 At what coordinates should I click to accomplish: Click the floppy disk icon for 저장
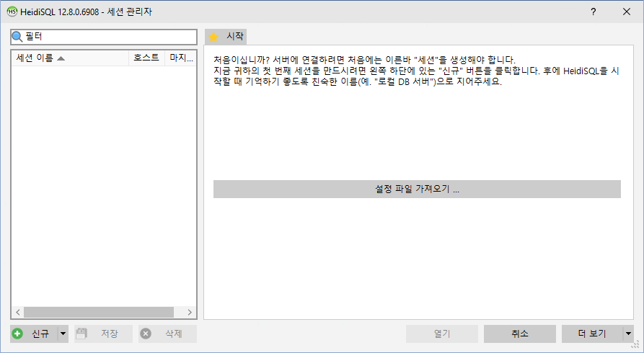pyautogui.click(x=81, y=334)
